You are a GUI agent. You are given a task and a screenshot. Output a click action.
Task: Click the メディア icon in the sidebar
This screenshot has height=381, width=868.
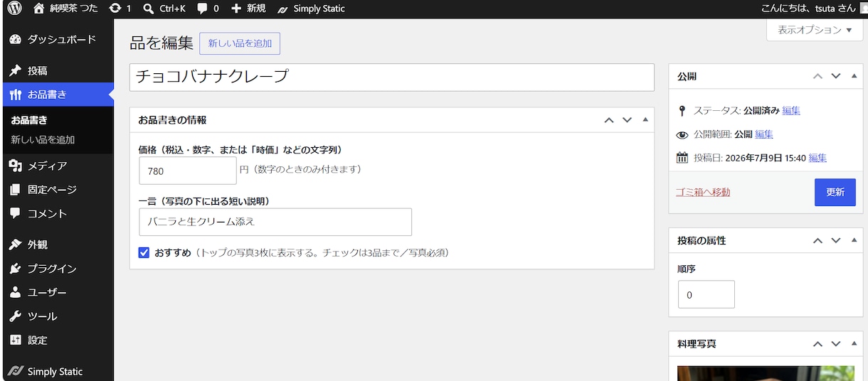tap(16, 166)
